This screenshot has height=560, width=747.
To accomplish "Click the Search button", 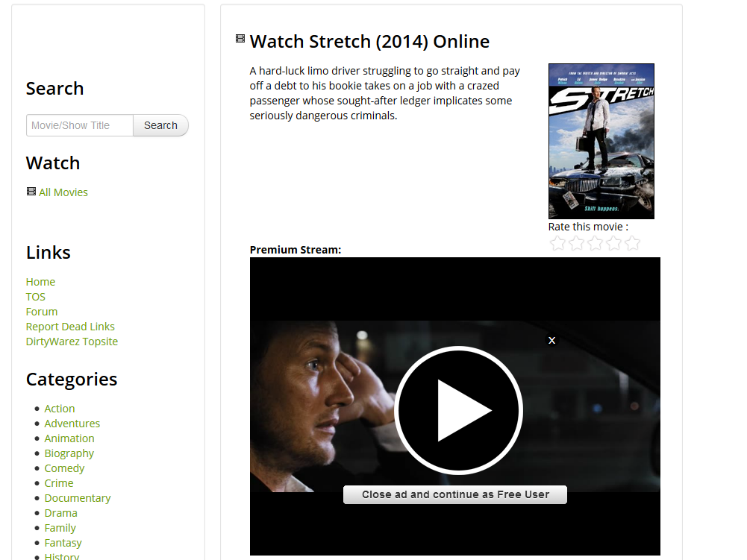I will tap(160, 125).
